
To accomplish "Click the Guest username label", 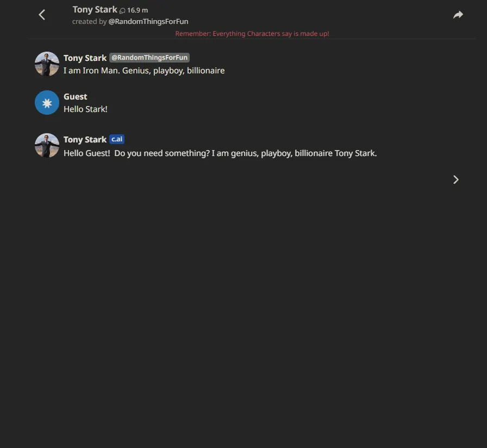I will [x=76, y=97].
